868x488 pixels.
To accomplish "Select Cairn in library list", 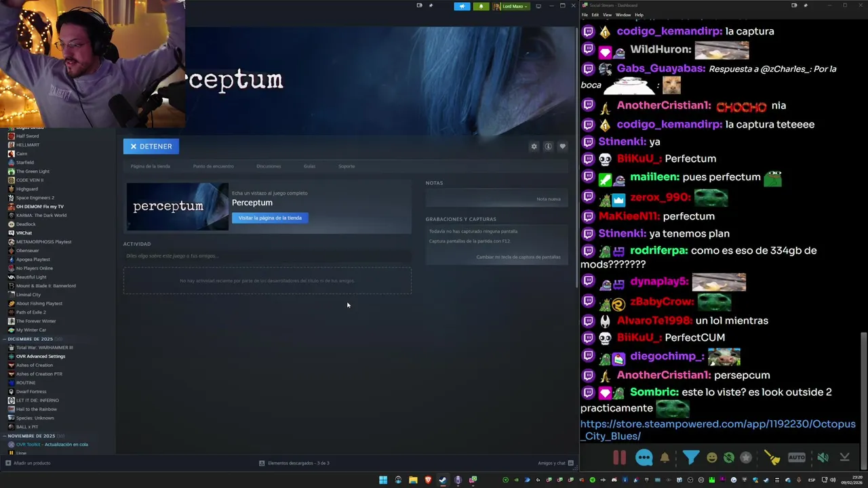I will 22,154.
